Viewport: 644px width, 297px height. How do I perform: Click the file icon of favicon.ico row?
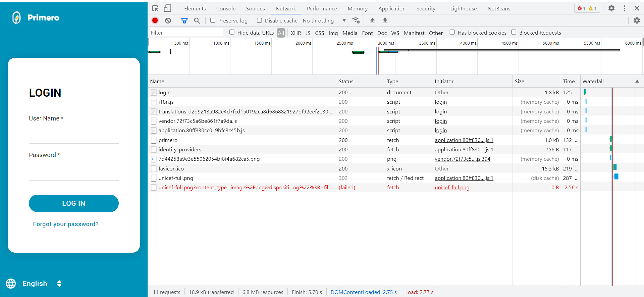pyautogui.click(x=154, y=168)
